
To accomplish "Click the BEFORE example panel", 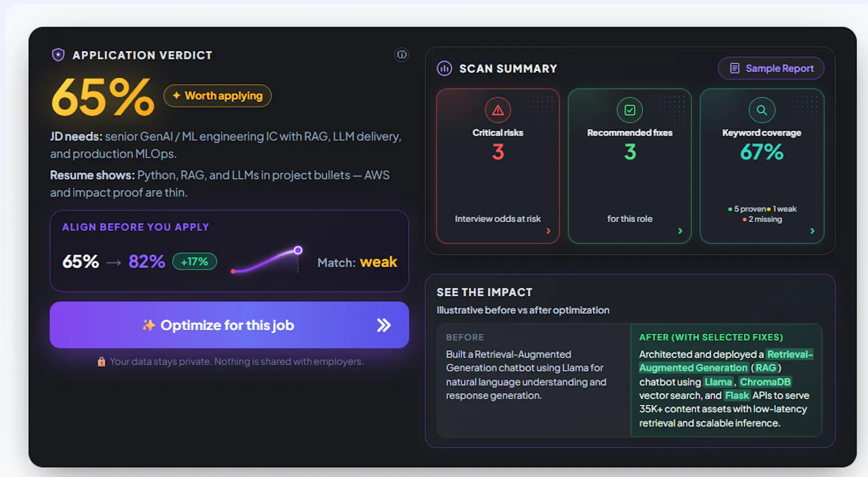I will click(534, 380).
